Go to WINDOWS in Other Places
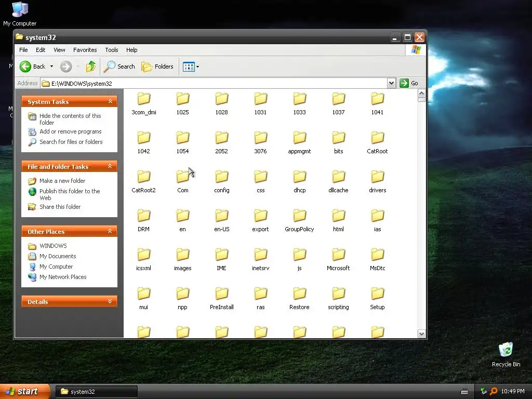The width and height of the screenshot is (532, 399). (54, 246)
